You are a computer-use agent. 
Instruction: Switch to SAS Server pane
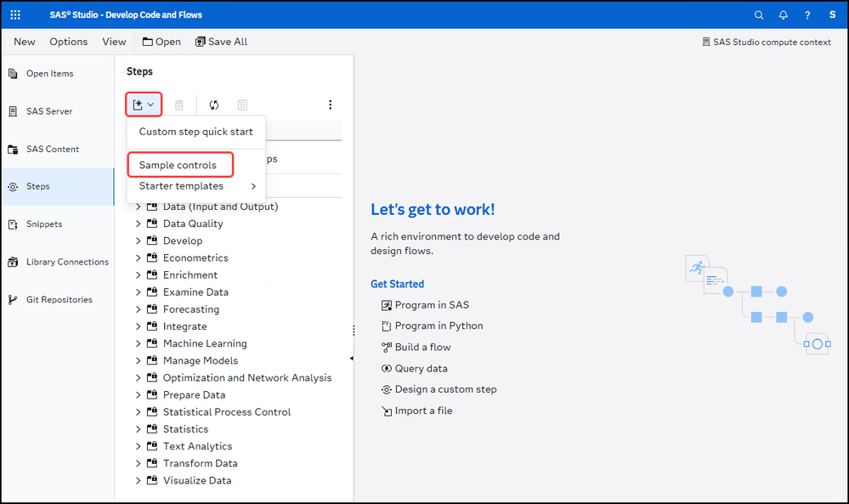(x=58, y=111)
